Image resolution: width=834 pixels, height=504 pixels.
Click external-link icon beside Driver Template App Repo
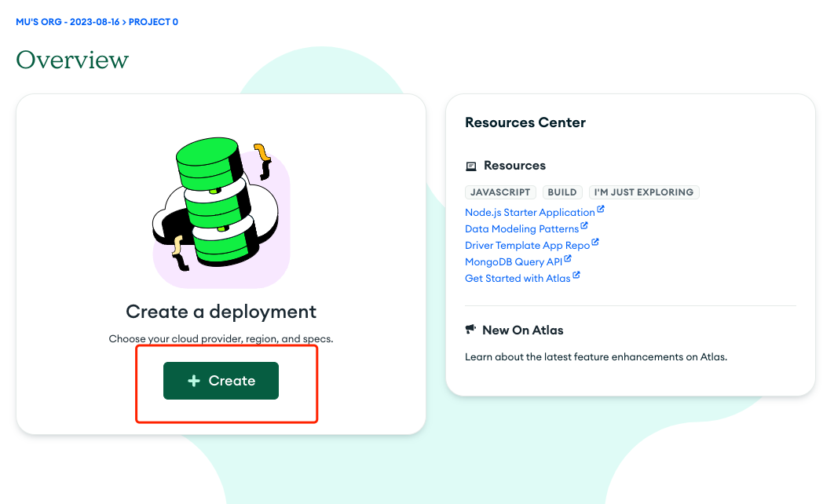[595, 243]
